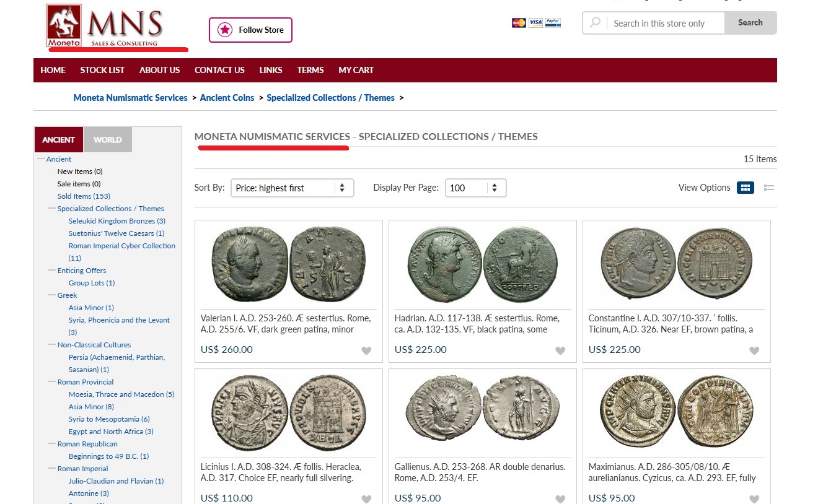Collapse the Roman Provincial tree category
Viewport: 836px width, 504px height.
coord(52,382)
